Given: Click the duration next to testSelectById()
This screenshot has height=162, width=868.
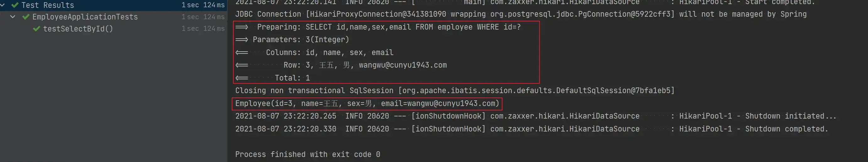Looking at the screenshot, I should coord(203,29).
